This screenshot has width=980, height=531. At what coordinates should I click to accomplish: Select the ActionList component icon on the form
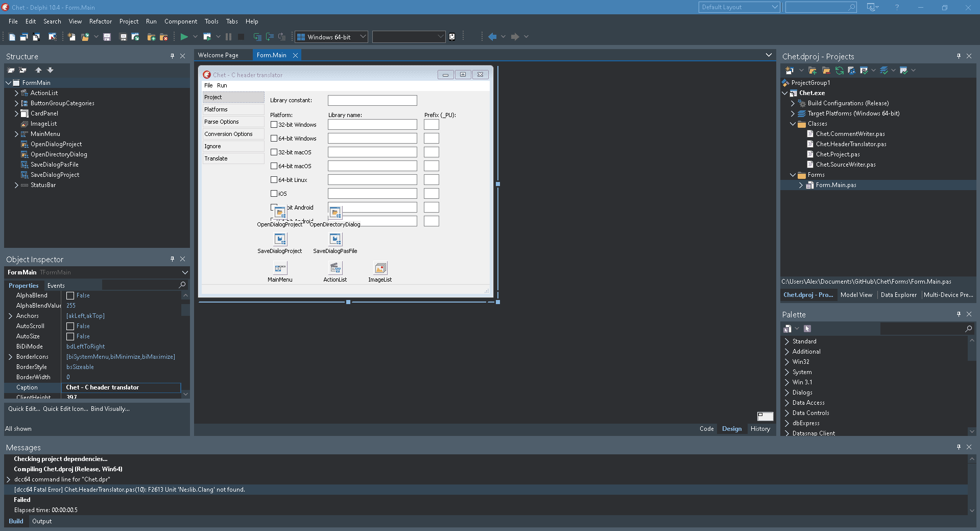335,268
